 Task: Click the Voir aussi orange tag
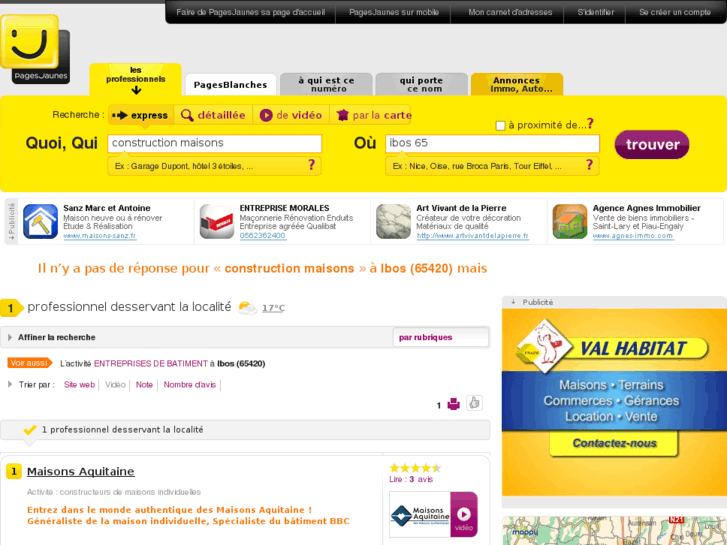click(x=30, y=363)
